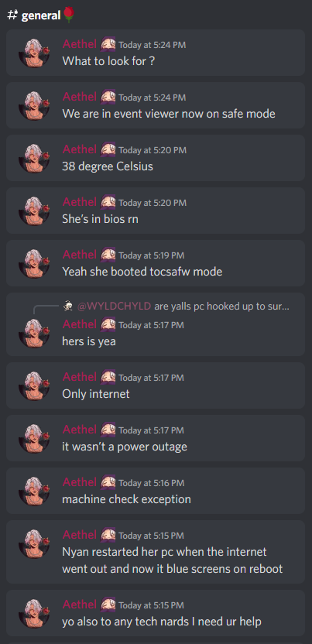The height and width of the screenshot is (644, 312).
Task: Click the general channel hashtag icon
Action: click(12, 15)
